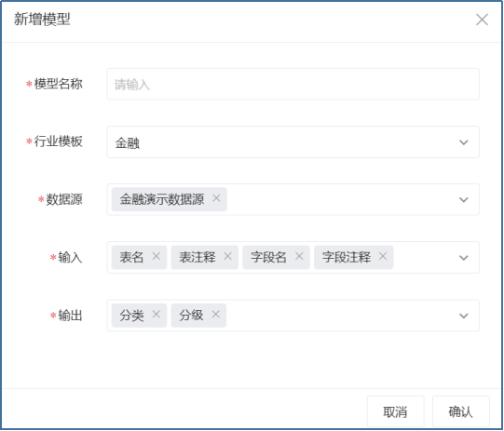Expand the 输出 dropdown arrow
The image size is (504, 431).
pos(464,316)
